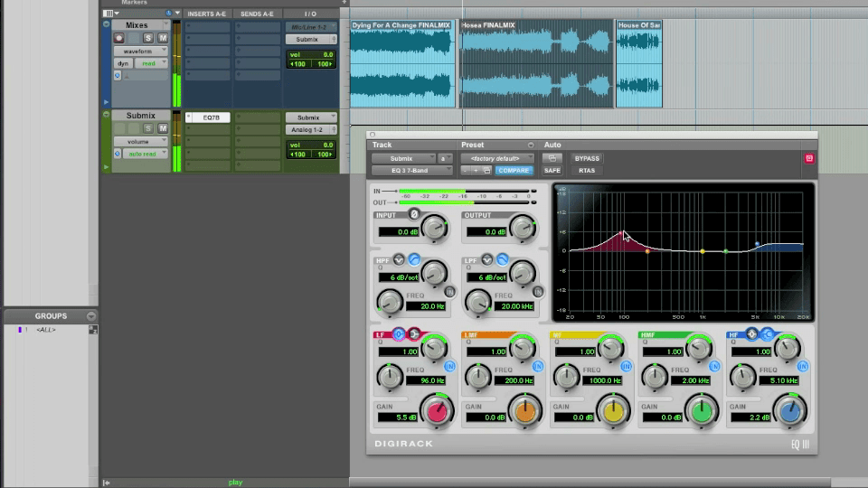Image resolution: width=868 pixels, height=488 pixels.
Task: Open the track list view columns icon
Action: (108, 14)
